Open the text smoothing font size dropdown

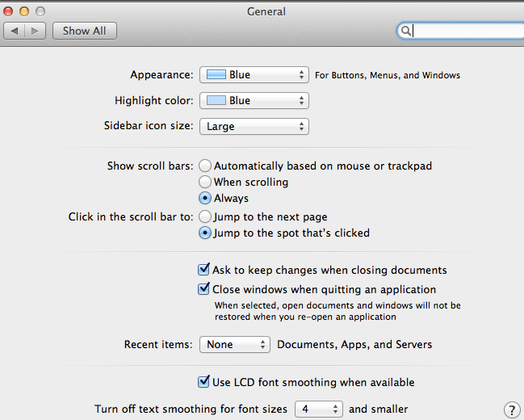click(x=319, y=409)
